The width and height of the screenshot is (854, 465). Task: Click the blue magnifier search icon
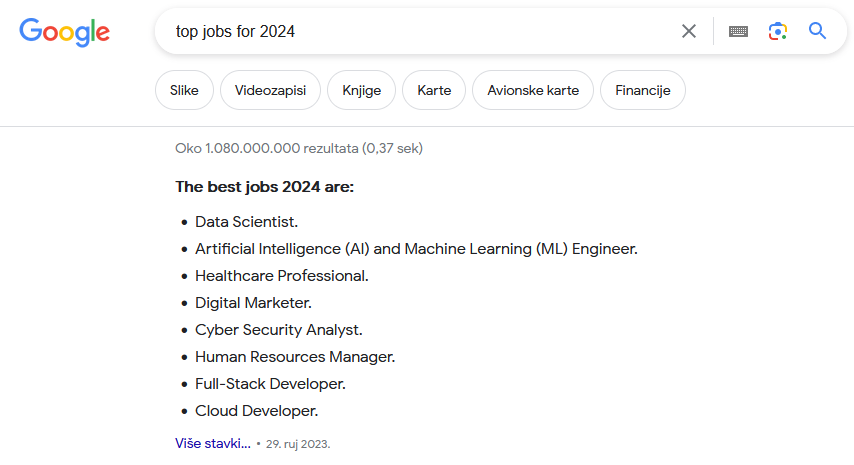pos(817,31)
